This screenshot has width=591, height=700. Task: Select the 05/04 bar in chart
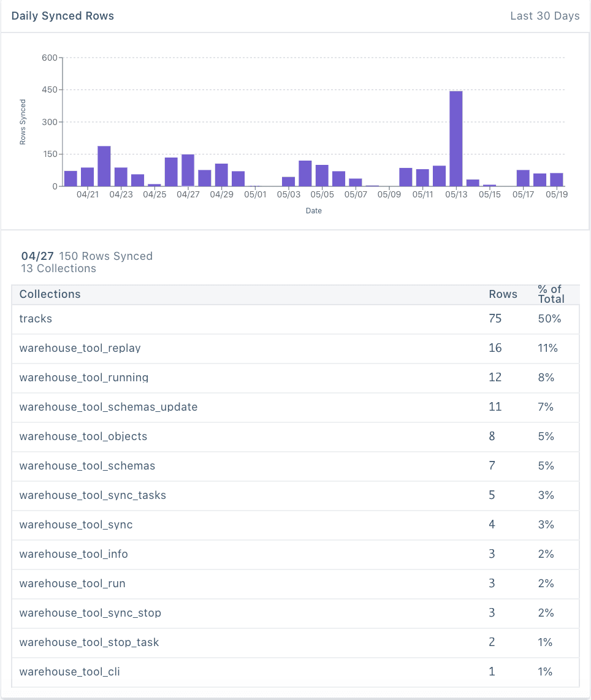point(305,173)
